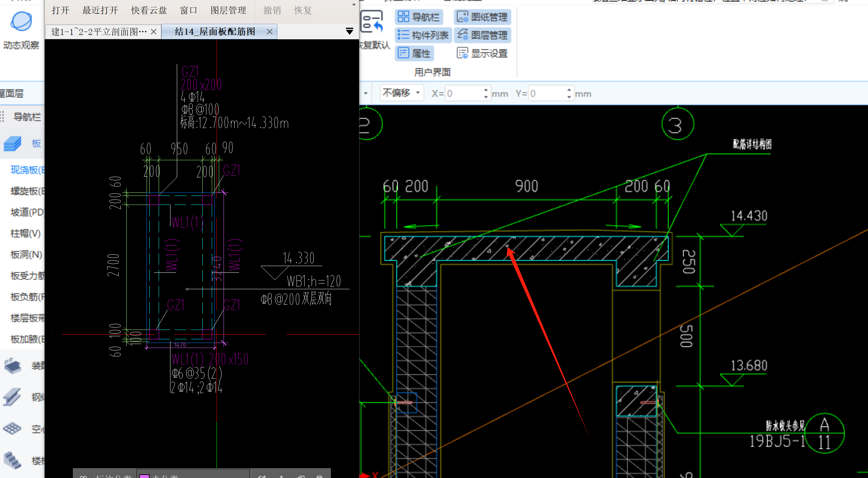Close the 结14_屋面板配筋图 tab
Image resolution: width=868 pixels, height=478 pixels.
[270, 32]
